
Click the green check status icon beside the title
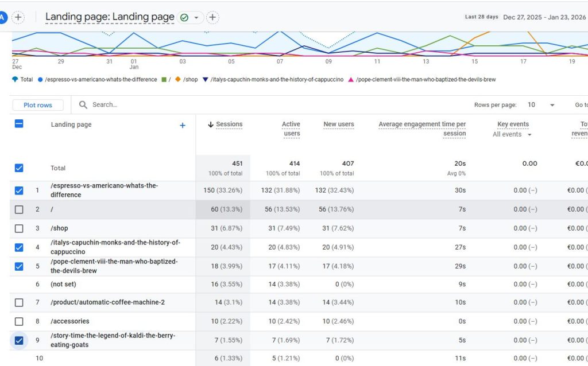pyautogui.click(x=184, y=18)
